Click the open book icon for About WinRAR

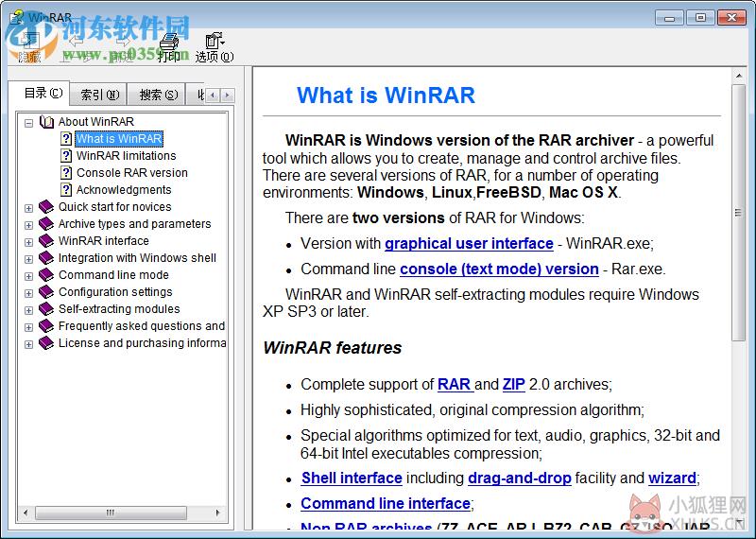coord(46,122)
